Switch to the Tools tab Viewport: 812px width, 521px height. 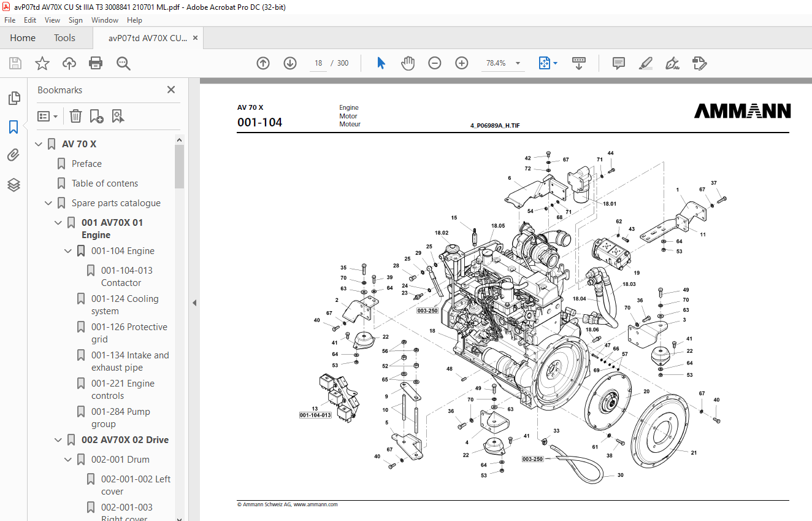pos(64,38)
